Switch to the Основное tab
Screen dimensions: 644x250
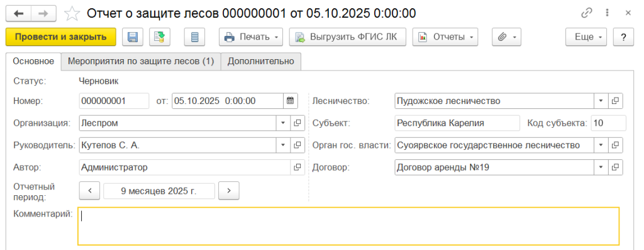[x=33, y=61]
